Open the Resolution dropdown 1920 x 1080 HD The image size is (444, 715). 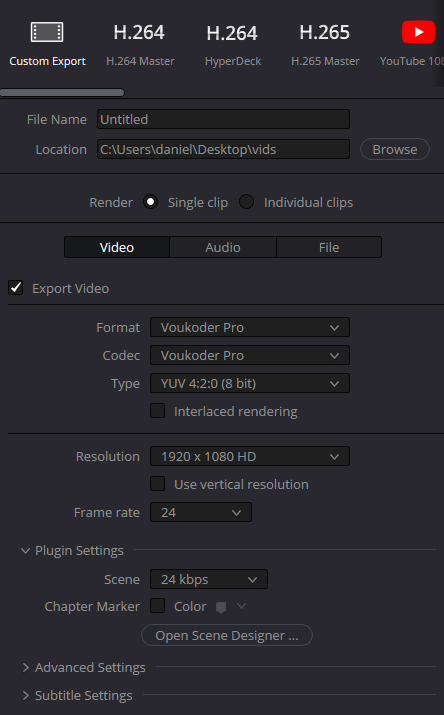(250, 456)
